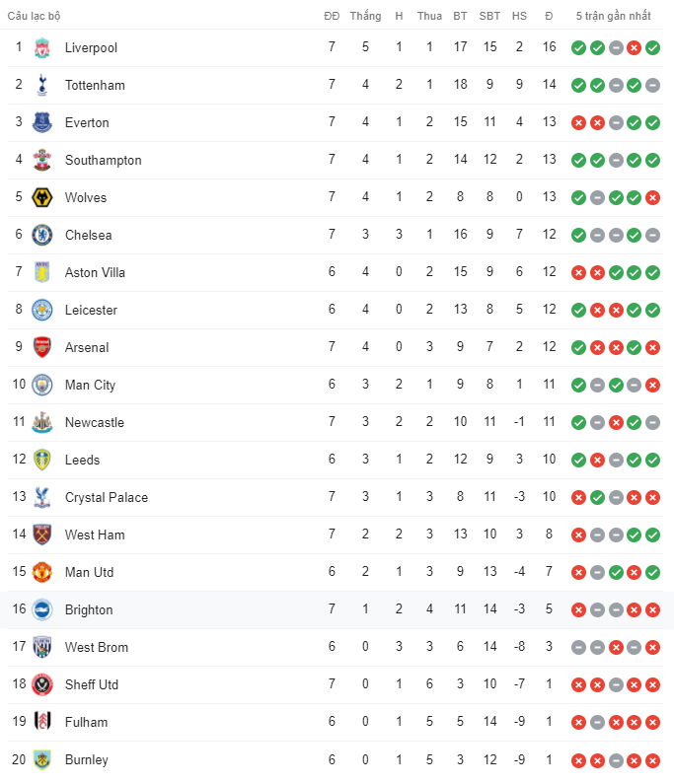This screenshot has width=674, height=784.
Task: Click the Man Utd club crest
Action: click(x=41, y=572)
